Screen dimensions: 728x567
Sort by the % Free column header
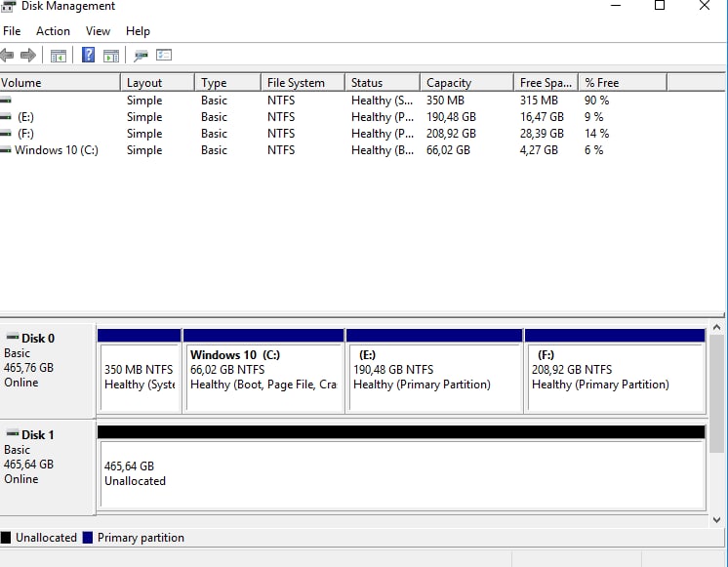pos(623,83)
